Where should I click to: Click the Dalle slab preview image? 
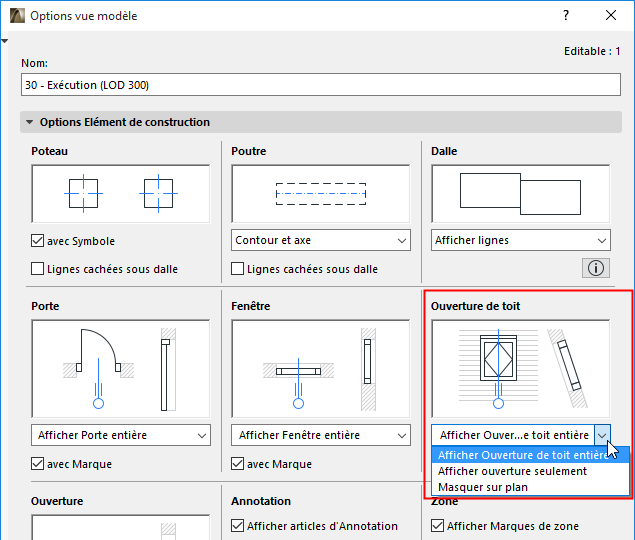(520, 194)
